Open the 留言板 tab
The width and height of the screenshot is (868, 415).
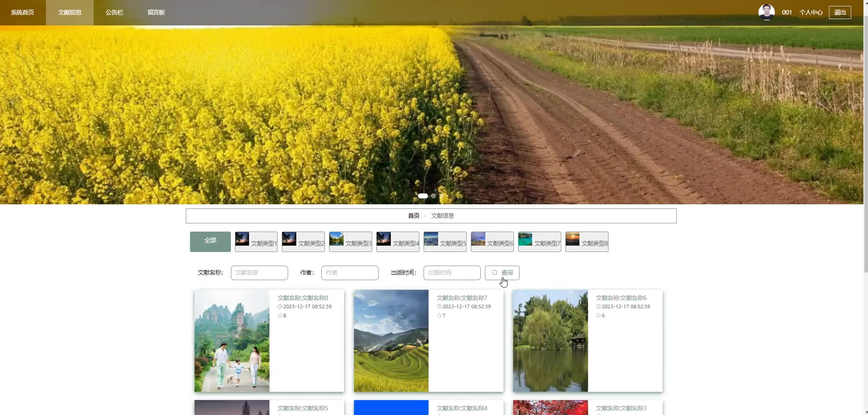156,12
